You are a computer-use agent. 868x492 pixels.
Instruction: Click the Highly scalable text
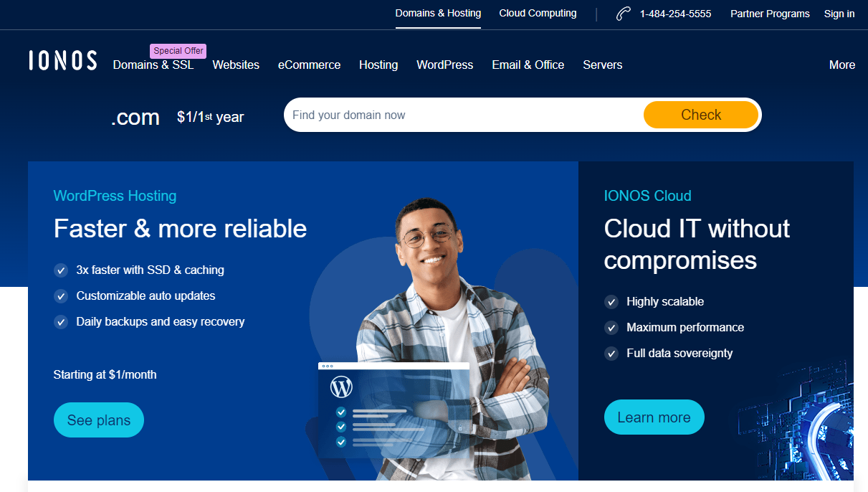coord(665,302)
